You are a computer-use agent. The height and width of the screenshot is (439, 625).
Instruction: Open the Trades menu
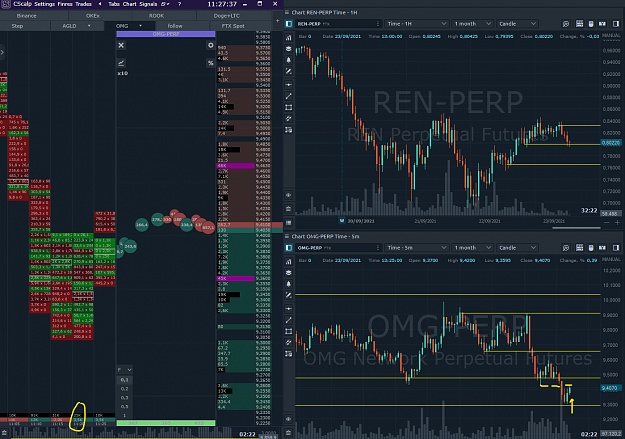click(83, 4)
